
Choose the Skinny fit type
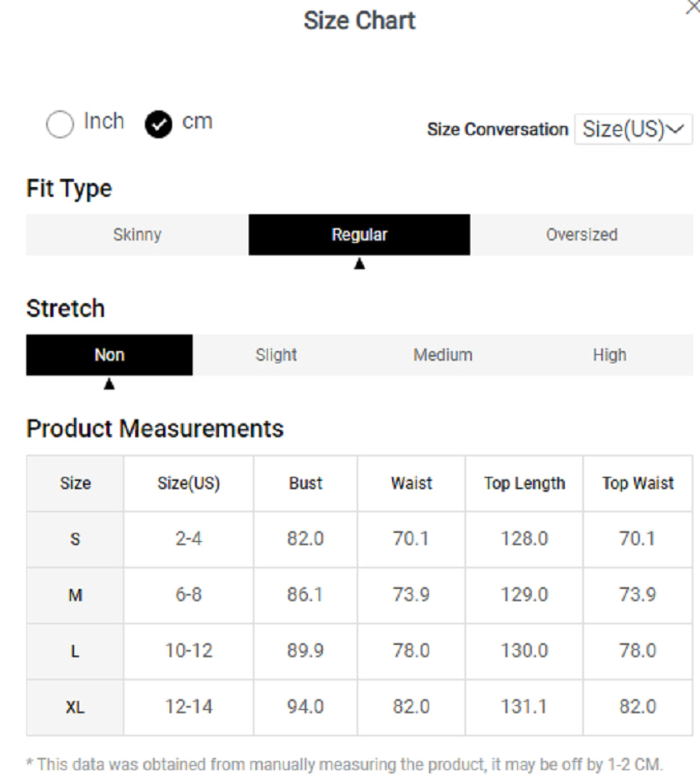click(x=138, y=235)
